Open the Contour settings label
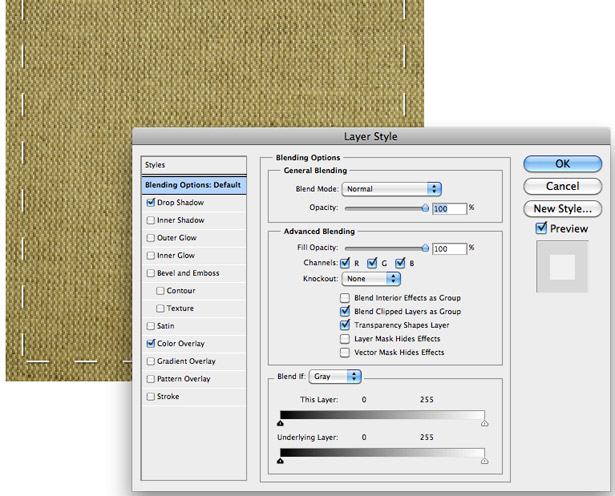The height and width of the screenshot is (496, 615). pos(181,291)
